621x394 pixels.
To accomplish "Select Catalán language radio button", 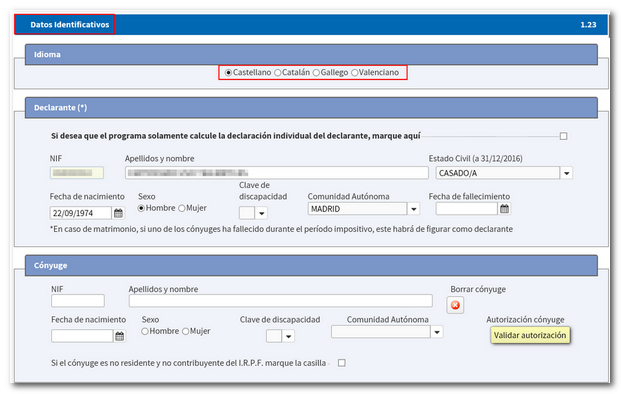I will (278, 72).
